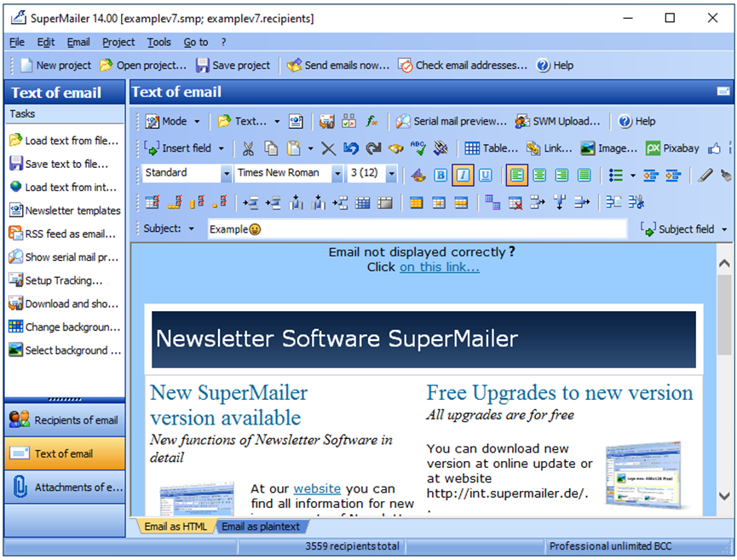
Task: Open Attachments of email section
Action: pyautogui.click(x=65, y=487)
